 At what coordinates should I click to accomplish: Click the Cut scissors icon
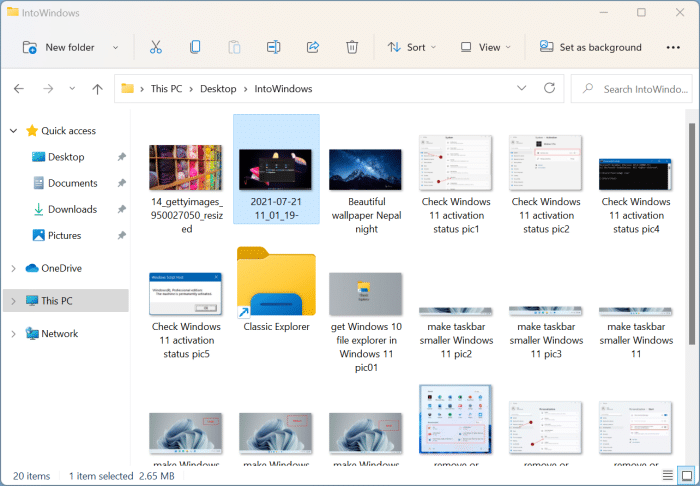pos(156,47)
